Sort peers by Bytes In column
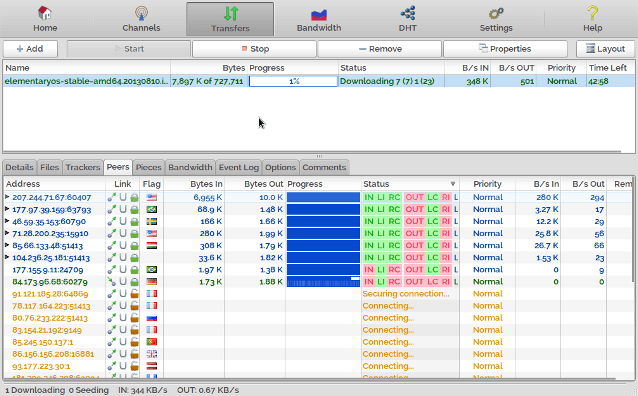638x396 pixels. tap(194, 184)
